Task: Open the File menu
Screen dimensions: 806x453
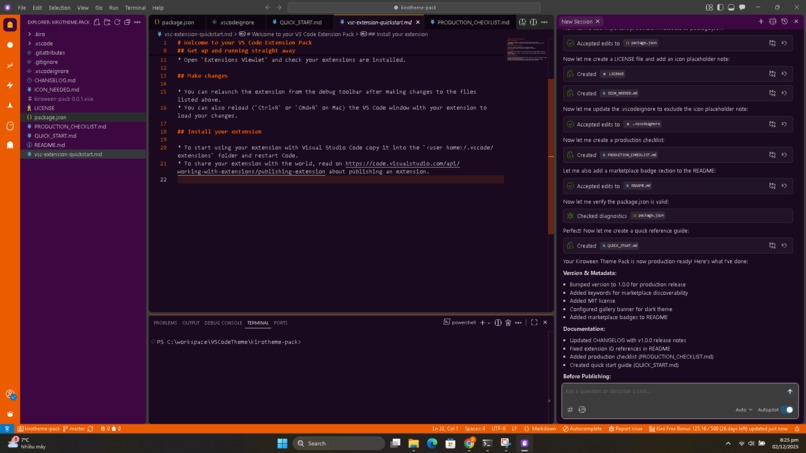Action: click(x=22, y=8)
